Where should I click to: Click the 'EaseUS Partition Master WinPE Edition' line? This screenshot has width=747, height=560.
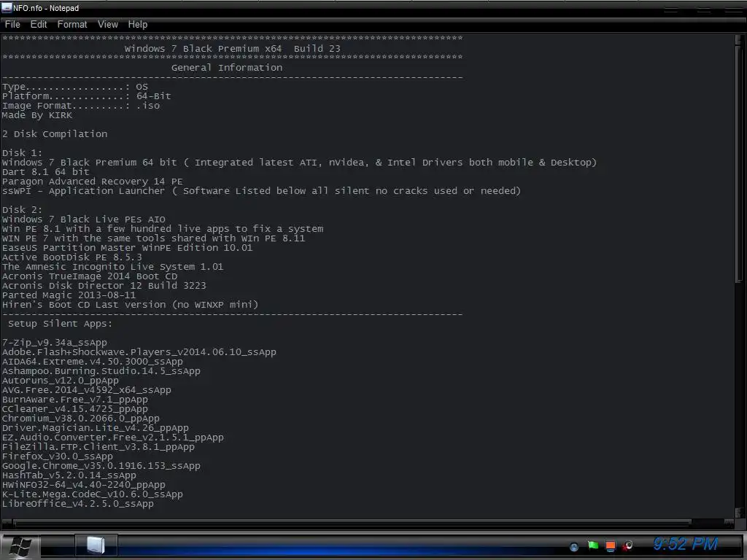click(x=127, y=248)
